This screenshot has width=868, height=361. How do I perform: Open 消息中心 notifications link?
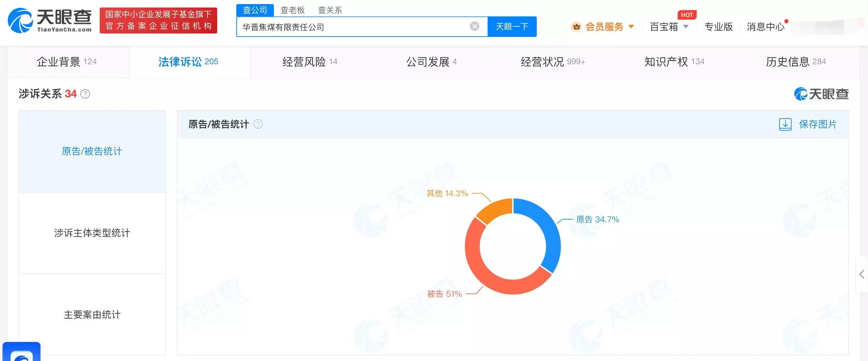pos(765,27)
